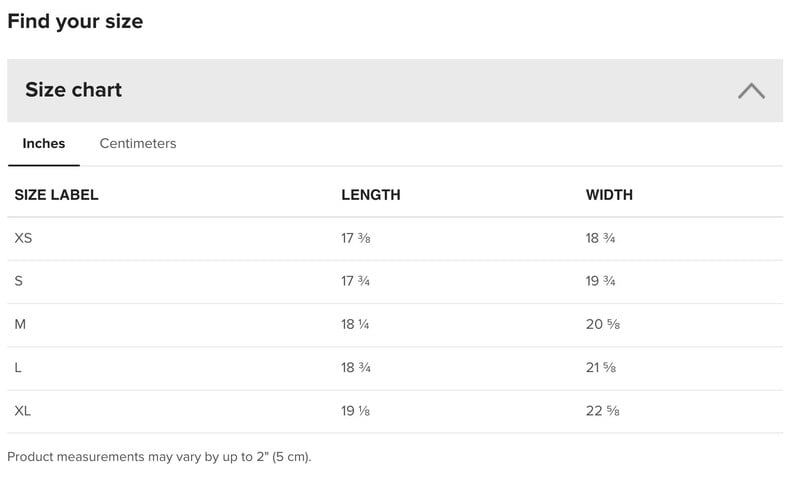Select the L size row label
794x479 pixels.
pos(18,368)
